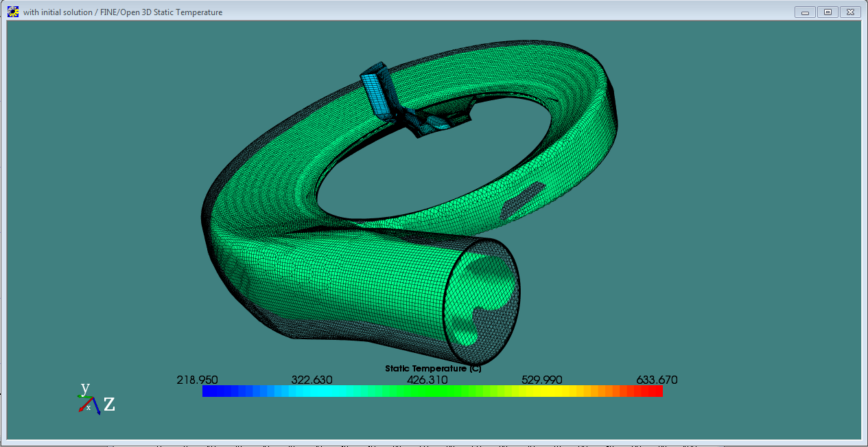Click the XYZ axis triad icon
The width and height of the screenshot is (868, 447).
click(89, 402)
